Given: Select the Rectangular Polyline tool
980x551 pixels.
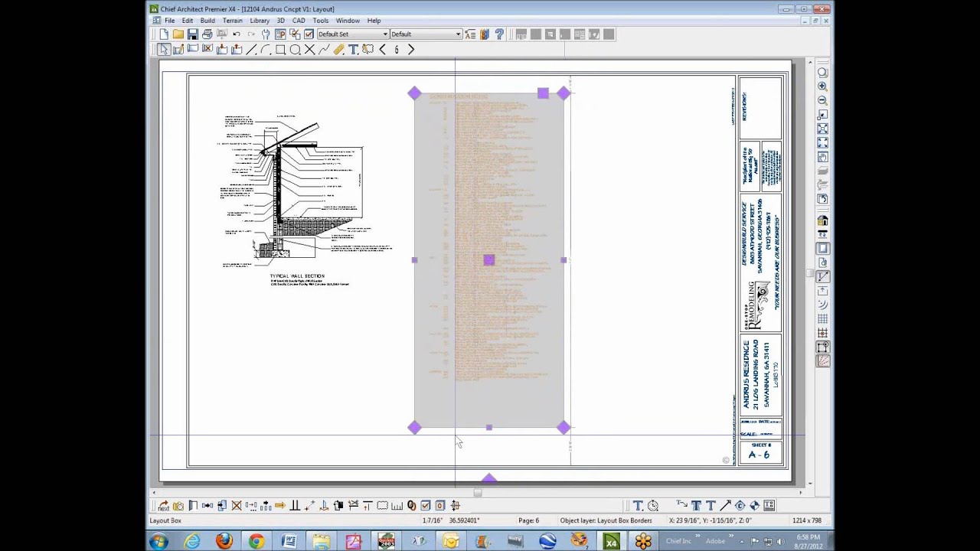Looking at the screenshot, I should (280, 50).
